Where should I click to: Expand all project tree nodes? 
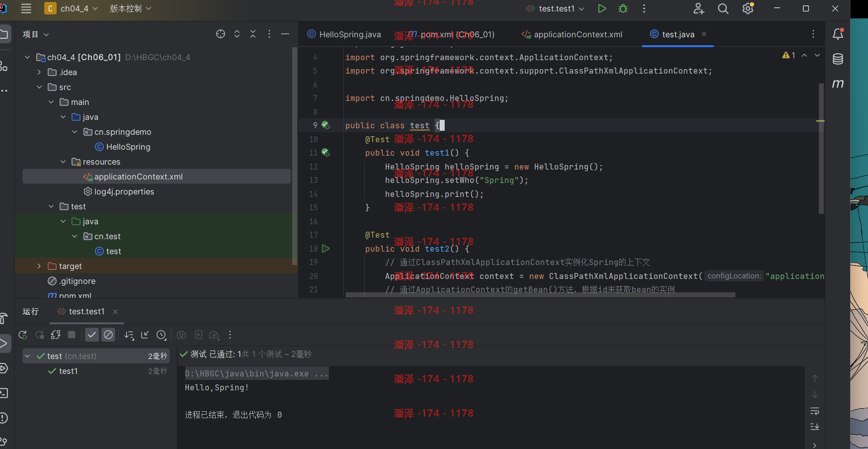pyautogui.click(x=237, y=34)
